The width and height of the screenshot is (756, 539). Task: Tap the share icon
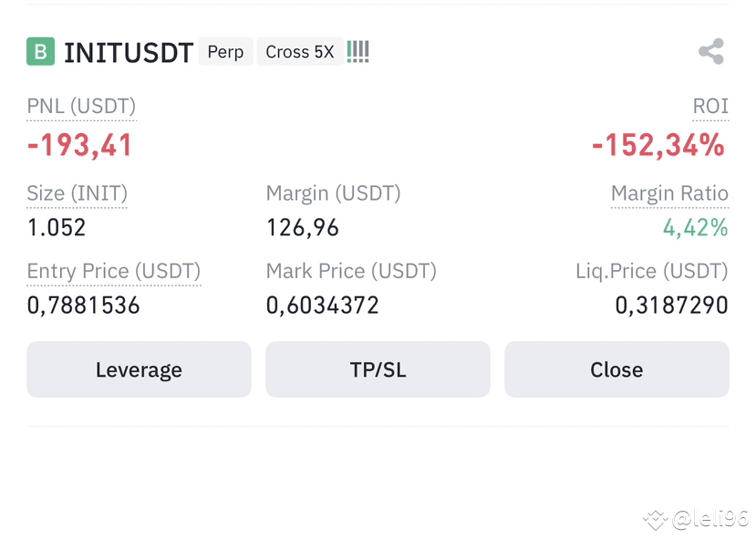point(711,51)
